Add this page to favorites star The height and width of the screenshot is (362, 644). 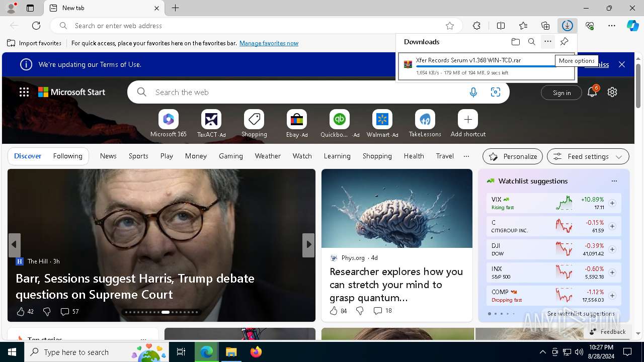point(450,26)
